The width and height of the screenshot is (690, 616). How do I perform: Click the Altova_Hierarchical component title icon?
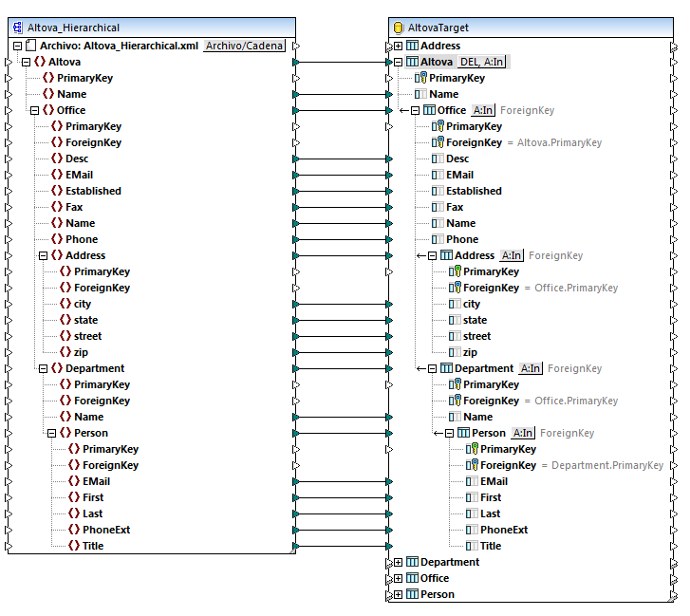point(18,28)
